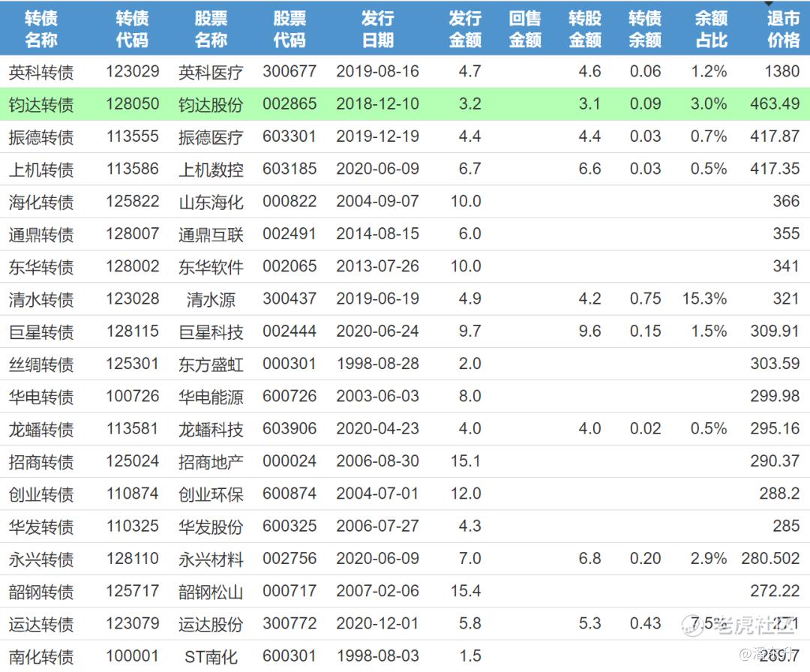This screenshot has height=672, width=810.
Task: Select stock name 华发股份
Action: pyautogui.click(x=211, y=527)
